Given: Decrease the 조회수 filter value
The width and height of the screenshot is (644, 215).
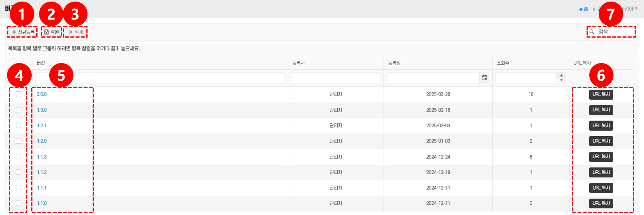Looking at the screenshot, I should coord(562,80).
